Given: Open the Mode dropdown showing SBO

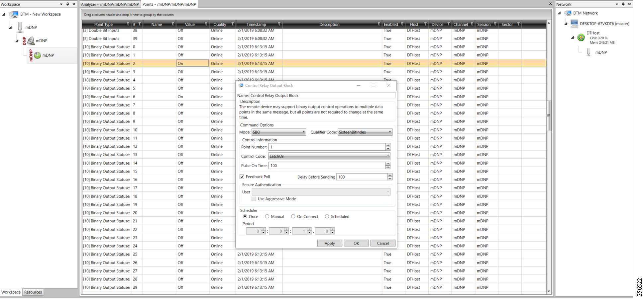Looking at the screenshot, I should [x=279, y=132].
